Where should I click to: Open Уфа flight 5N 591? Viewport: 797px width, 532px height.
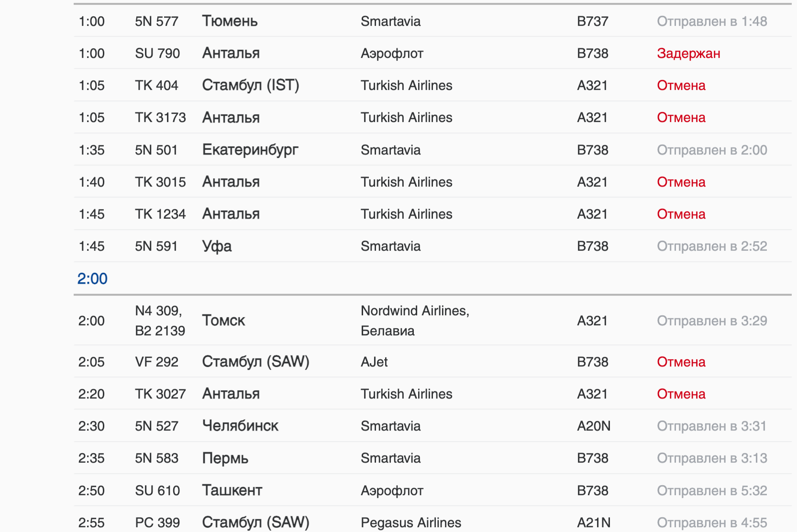[217, 246]
